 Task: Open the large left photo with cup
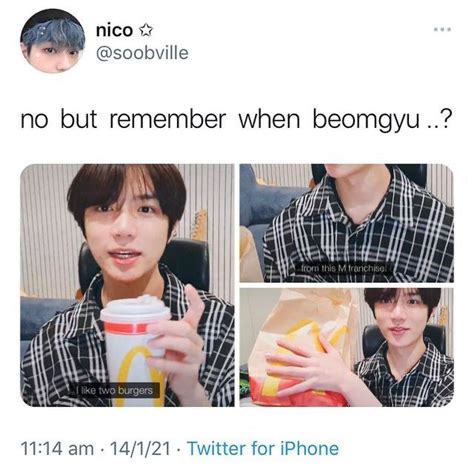[127, 285]
